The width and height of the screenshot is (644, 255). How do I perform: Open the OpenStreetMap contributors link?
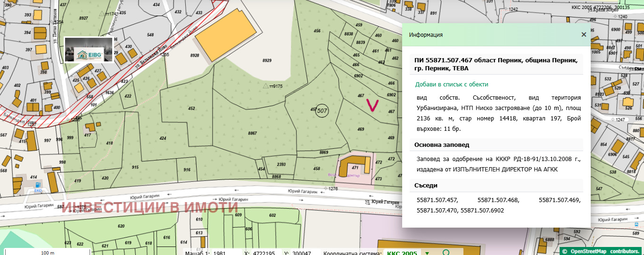click(x=605, y=251)
